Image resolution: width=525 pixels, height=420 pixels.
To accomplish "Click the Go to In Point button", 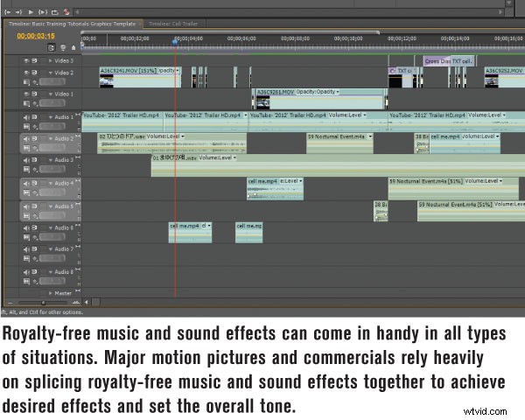I will [7, 12].
